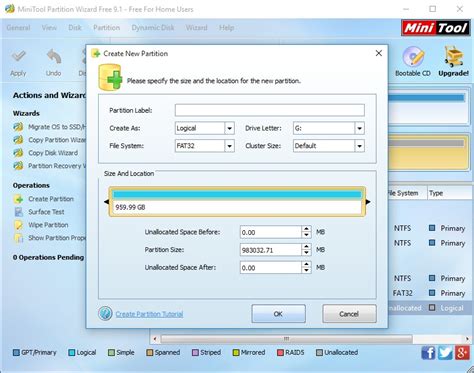Open the Facebook share icon
The width and height of the screenshot is (474, 373).
coord(428,353)
